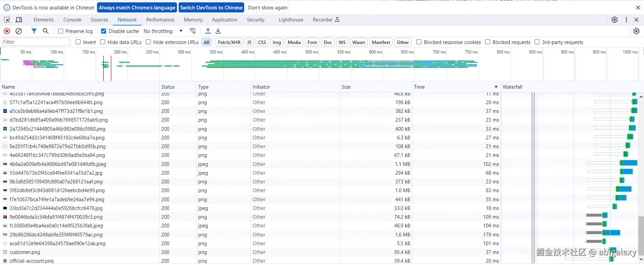Image resolution: width=644 pixels, height=265 pixels.
Task: Toggle the network filter funnel icon
Action: (x=34, y=31)
